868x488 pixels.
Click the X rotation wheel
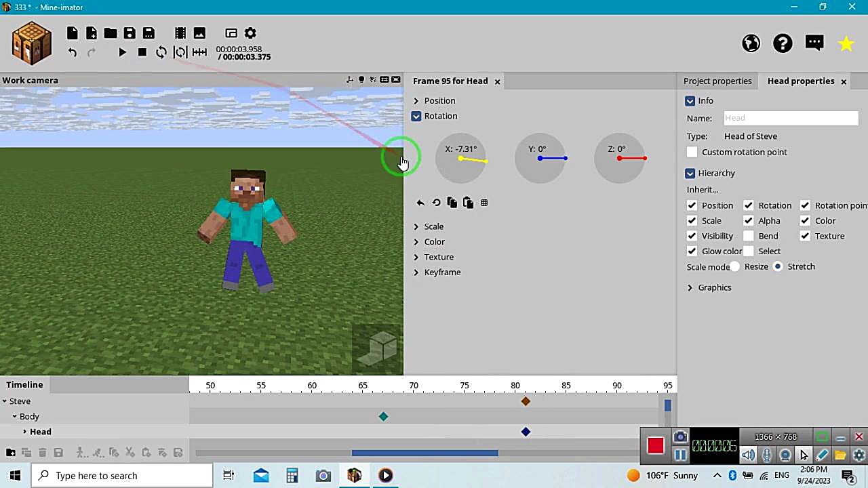[461, 159]
